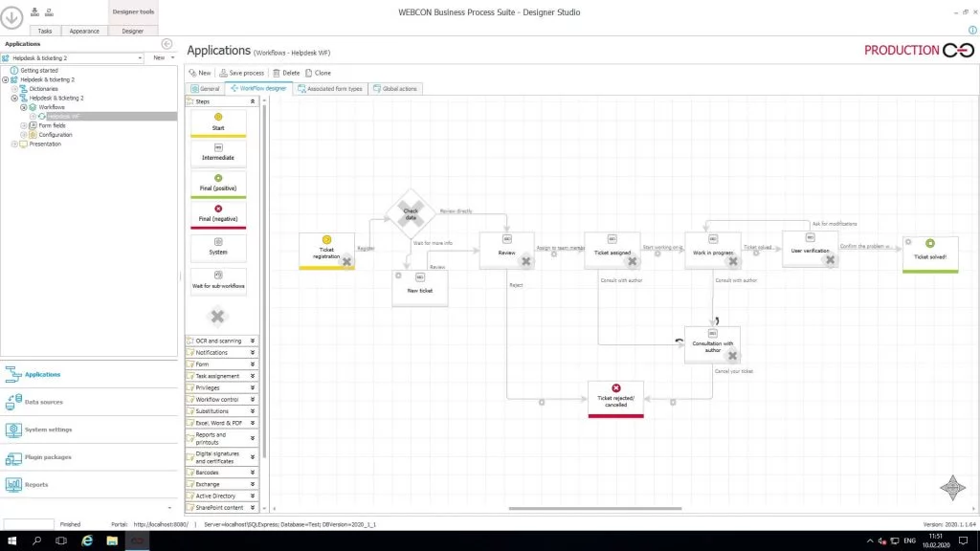The width and height of the screenshot is (980, 551).
Task: Open the Global actions tab
Action: (395, 89)
